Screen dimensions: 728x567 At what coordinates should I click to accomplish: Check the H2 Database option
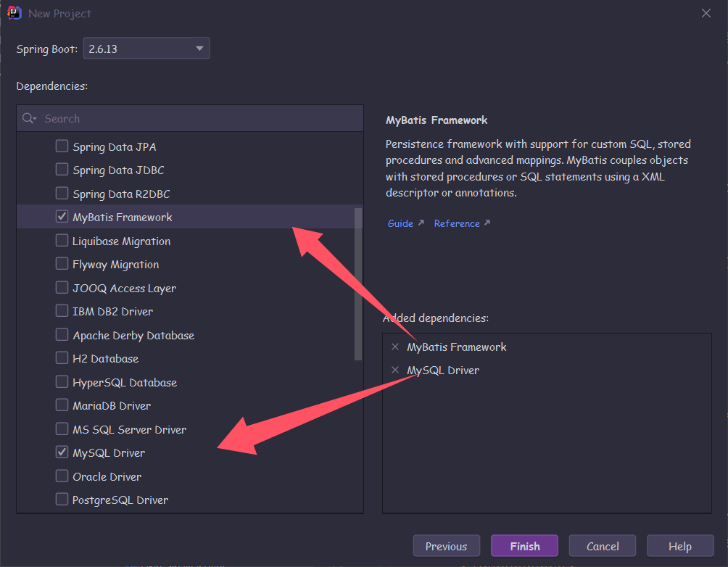62,358
